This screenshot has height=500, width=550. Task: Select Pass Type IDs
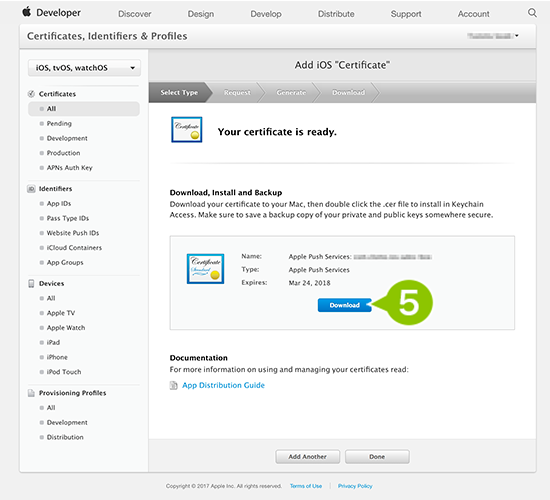point(68,218)
